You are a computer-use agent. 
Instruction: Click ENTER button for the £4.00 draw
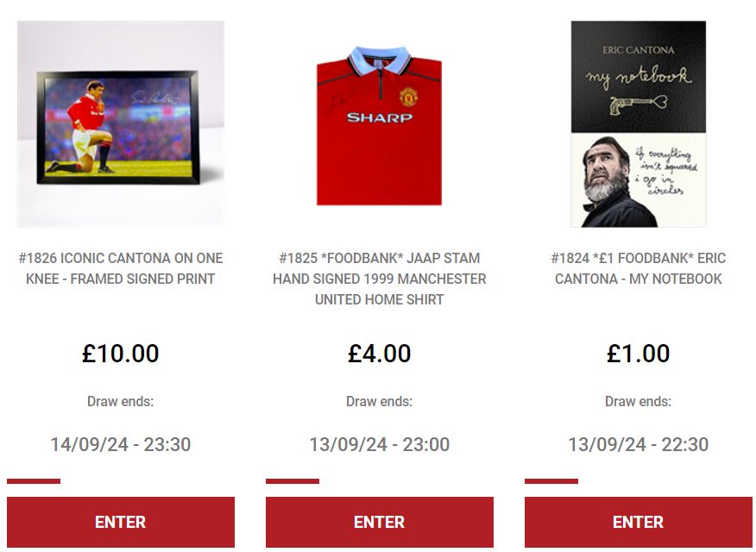[x=380, y=522]
